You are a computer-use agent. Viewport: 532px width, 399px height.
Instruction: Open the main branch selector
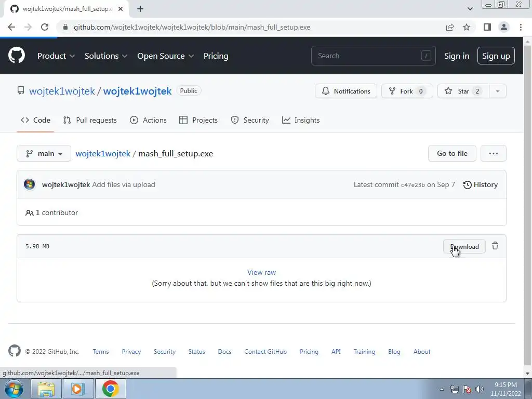[x=44, y=153]
